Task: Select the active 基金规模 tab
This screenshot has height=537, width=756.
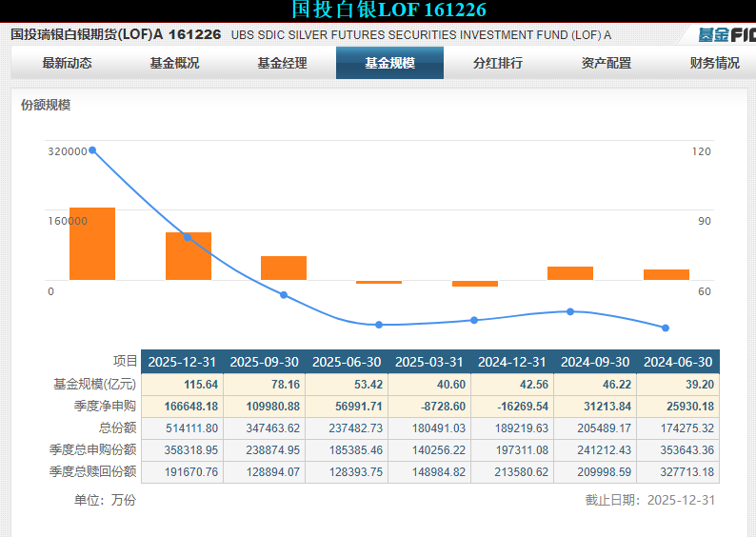Action: click(x=389, y=63)
